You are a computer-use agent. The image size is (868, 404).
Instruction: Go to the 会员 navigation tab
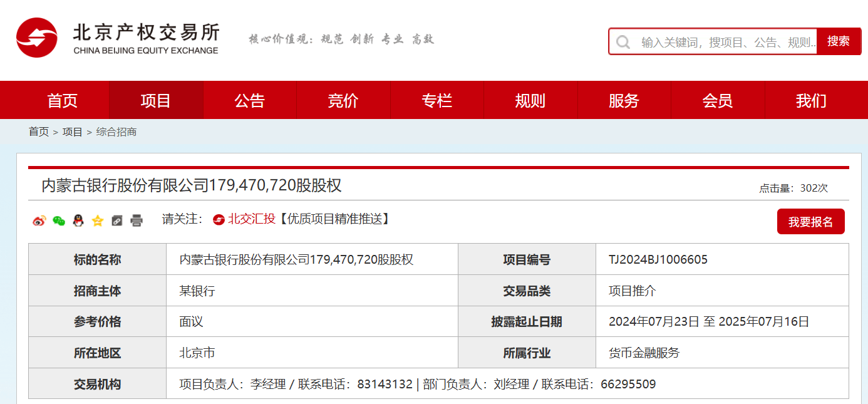[x=718, y=100]
